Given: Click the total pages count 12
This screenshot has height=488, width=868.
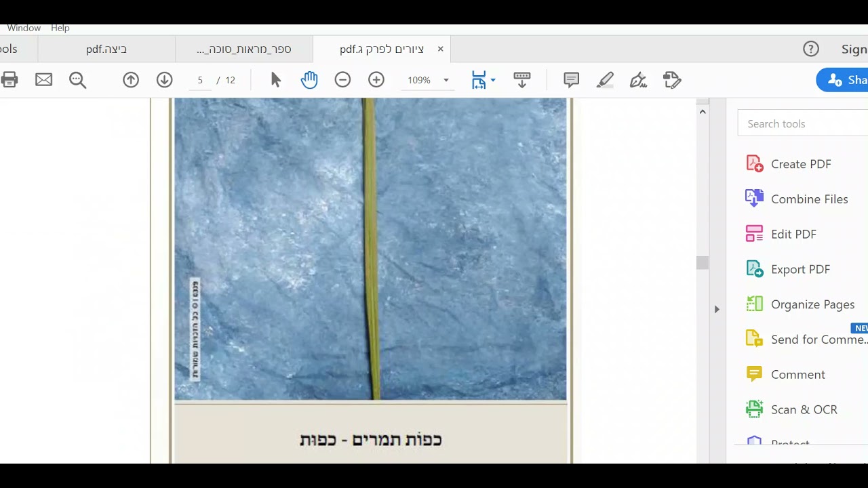Looking at the screenshot, I should click(230, 80).
